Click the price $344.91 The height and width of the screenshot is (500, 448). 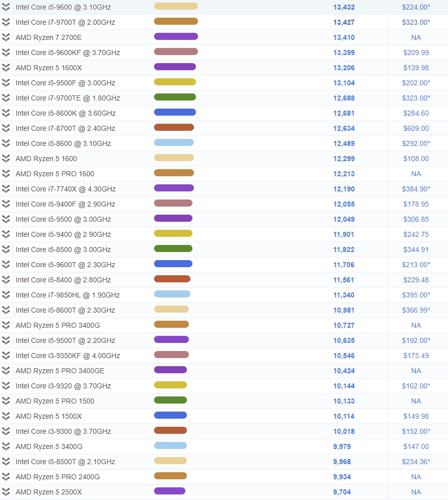pos(416,249)
